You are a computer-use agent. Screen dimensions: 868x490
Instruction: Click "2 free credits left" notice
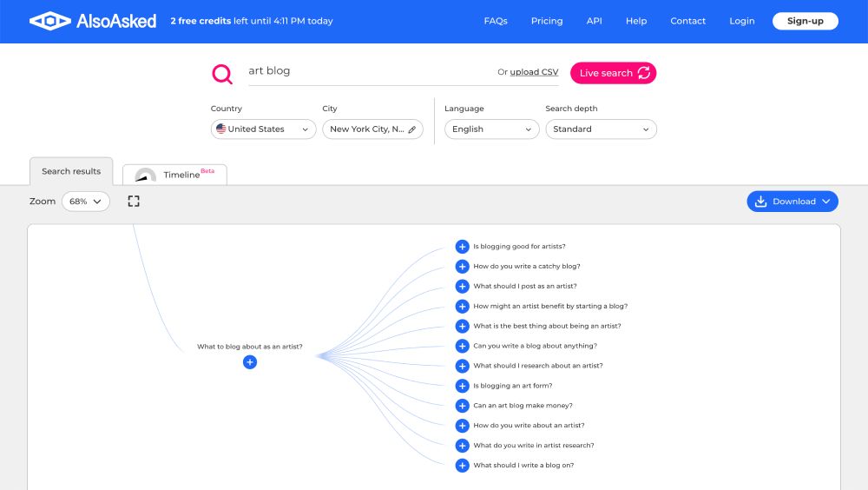coord(252,21)
